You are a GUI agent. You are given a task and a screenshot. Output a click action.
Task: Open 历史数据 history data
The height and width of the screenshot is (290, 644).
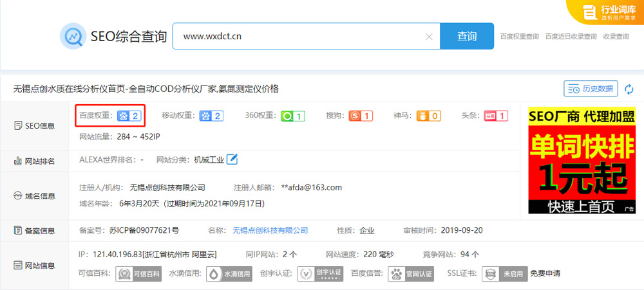(591, 89)
